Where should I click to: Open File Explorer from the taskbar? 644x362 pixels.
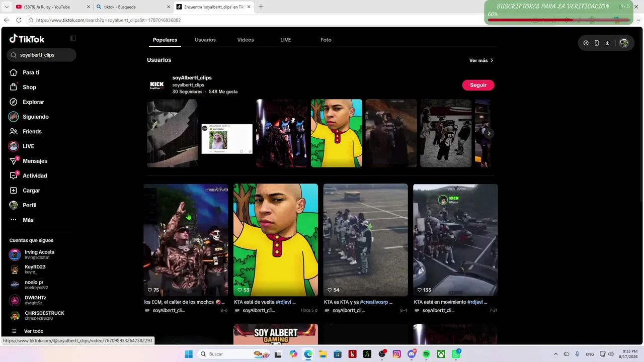tap(323, 354)
